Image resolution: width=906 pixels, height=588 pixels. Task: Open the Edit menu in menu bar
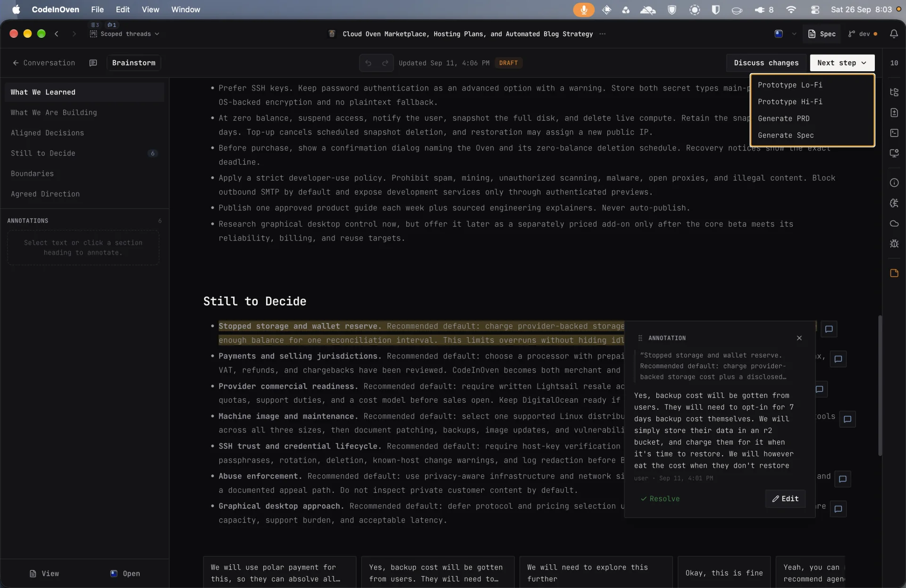click(123, 9)
